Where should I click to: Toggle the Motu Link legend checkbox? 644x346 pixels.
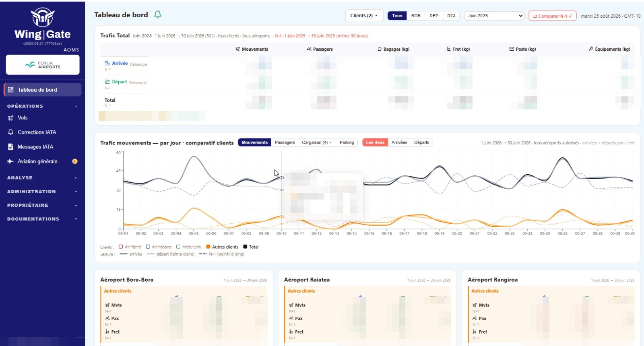point(178,247)
